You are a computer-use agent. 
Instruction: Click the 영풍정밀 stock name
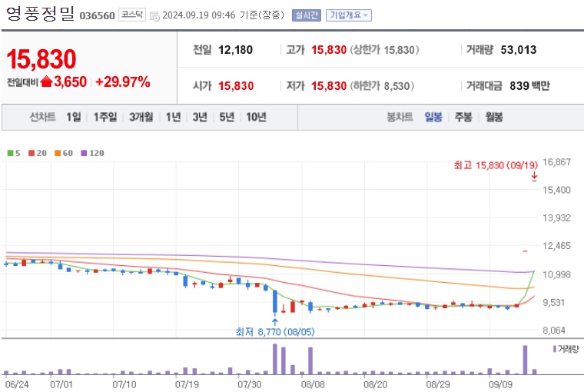coord(41,14)
